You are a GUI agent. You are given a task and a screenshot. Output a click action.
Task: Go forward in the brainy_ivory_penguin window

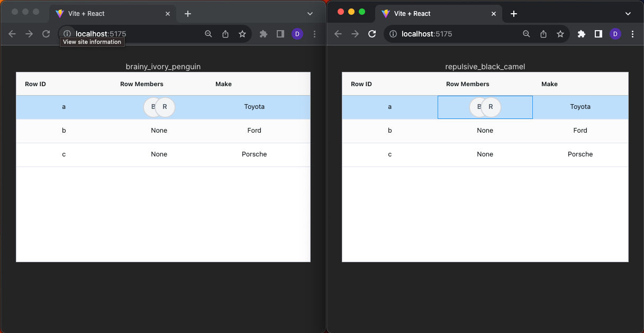(29, 34)
